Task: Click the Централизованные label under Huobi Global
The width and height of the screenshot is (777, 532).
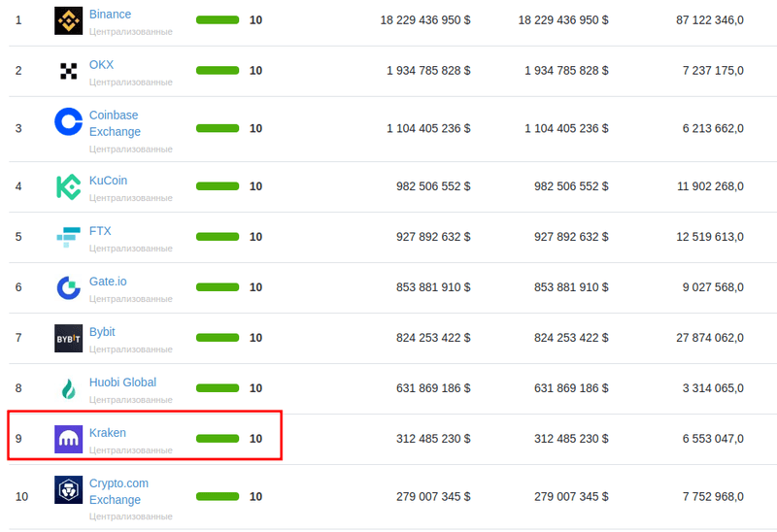Action: tap(131, 400)
